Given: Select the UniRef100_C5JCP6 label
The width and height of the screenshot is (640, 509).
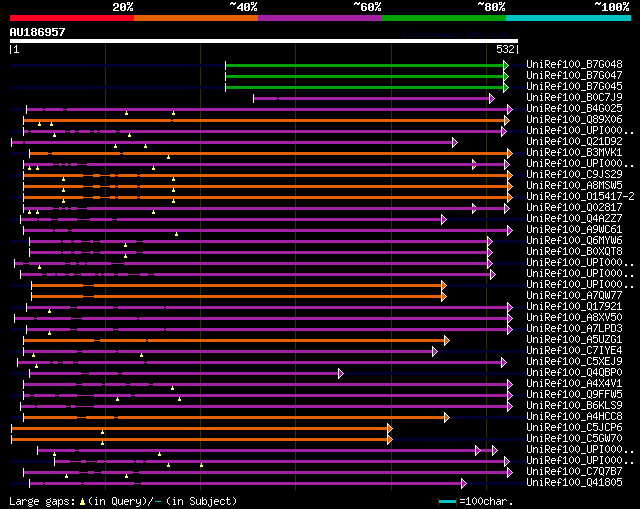Looking at the screenshot, I should tap(574, 427).
